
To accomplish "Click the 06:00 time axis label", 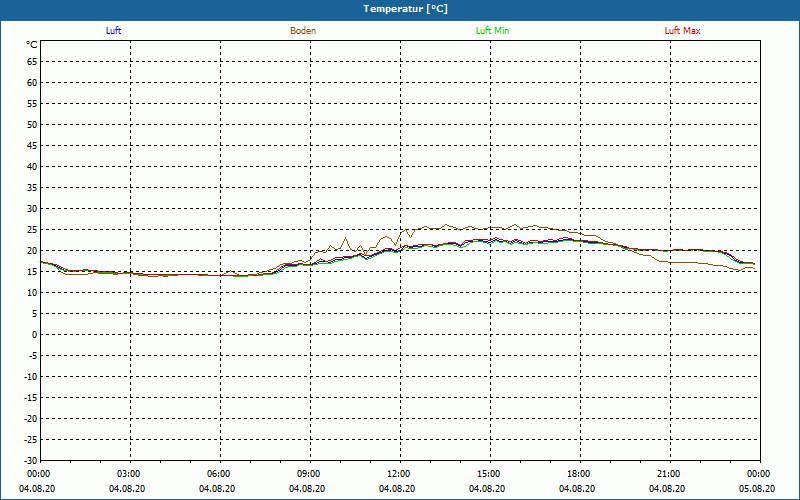I will 220,474.
